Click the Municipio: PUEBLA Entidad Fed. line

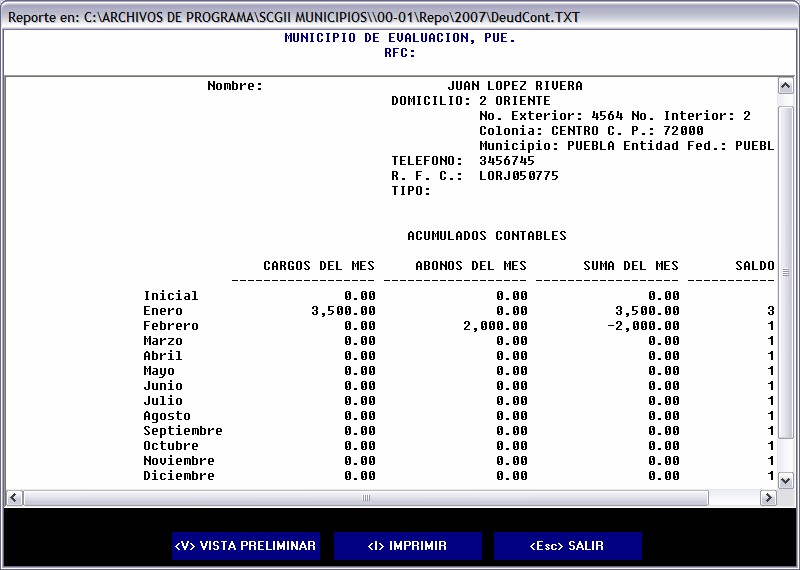(x=627, y=146)
